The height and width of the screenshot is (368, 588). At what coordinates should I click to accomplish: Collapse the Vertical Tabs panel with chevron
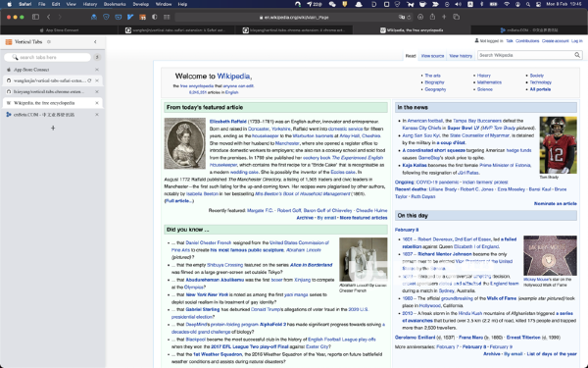pyautogui.click(x=95, y=41)
